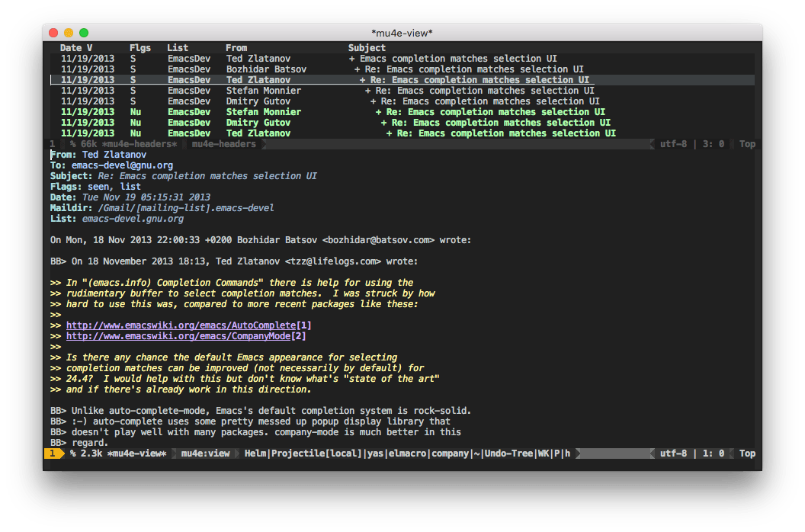This screenshot has height=532, width=805.
Task: Click utf-8 encoding in the mu4e-view modeline
Action: tap(674, 453)
